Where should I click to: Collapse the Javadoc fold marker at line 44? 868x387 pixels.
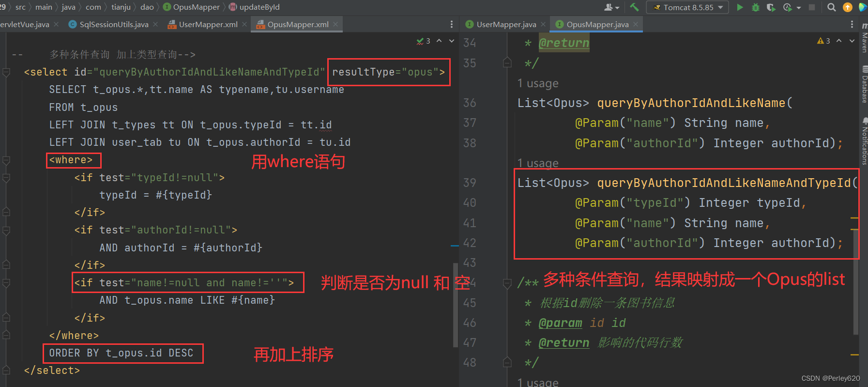point(507,283)
